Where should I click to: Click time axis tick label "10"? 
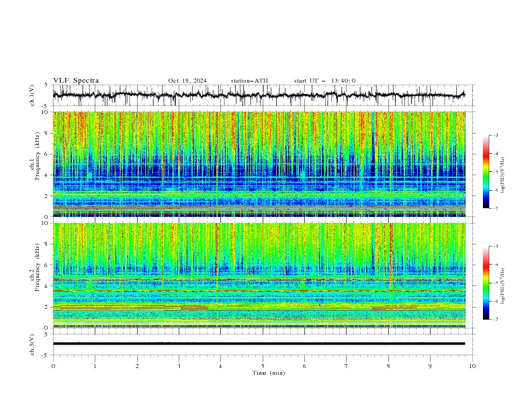(472, 366)
